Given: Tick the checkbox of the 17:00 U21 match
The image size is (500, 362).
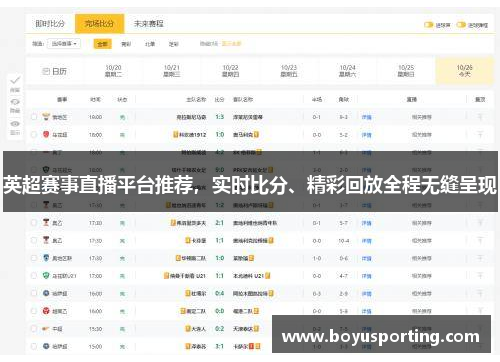Looking at the screenshot, I should pyautogui.click(x=34, y=276).
